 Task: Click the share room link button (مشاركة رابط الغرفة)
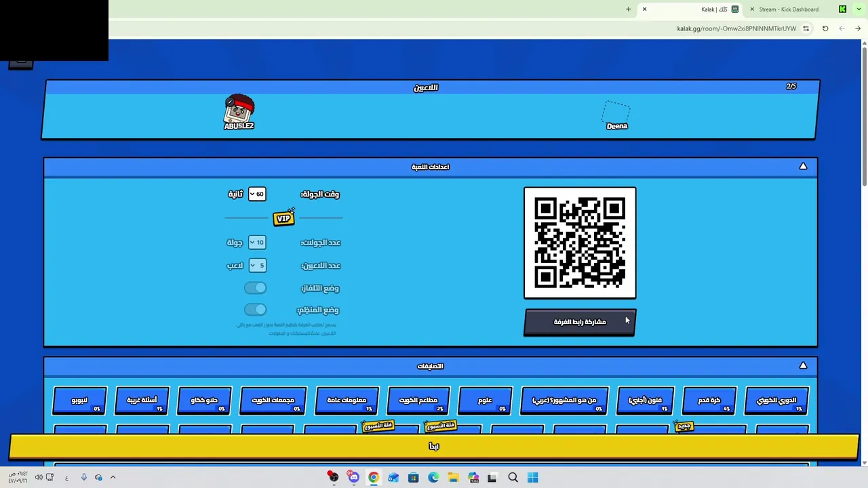(x=580, y=322)
